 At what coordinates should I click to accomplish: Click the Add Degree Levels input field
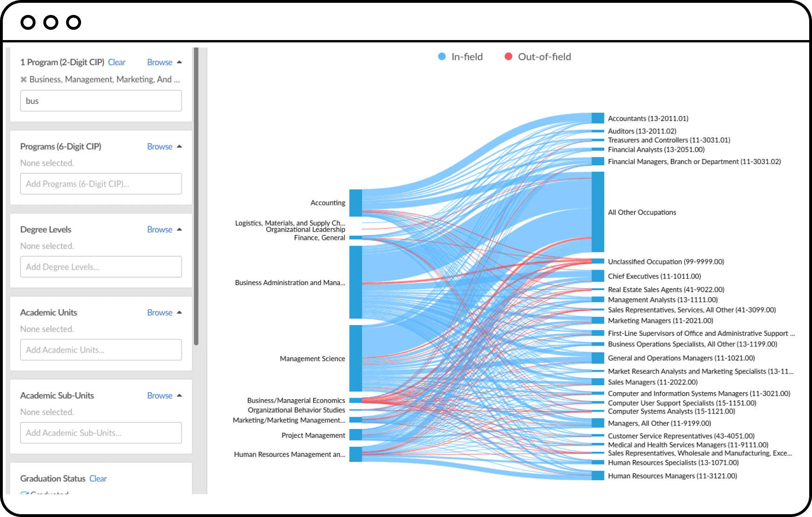pyautogui.click(x=101, y=267)
